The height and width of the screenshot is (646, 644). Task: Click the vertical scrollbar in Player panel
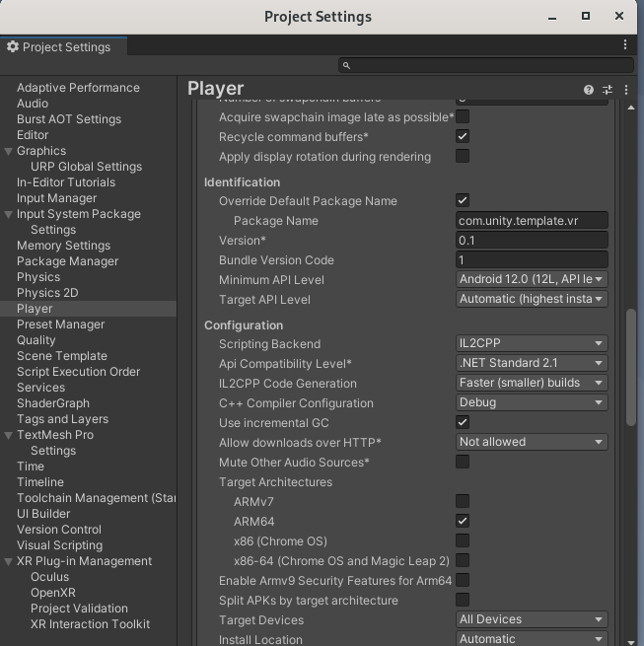click(x=631, y=367)
